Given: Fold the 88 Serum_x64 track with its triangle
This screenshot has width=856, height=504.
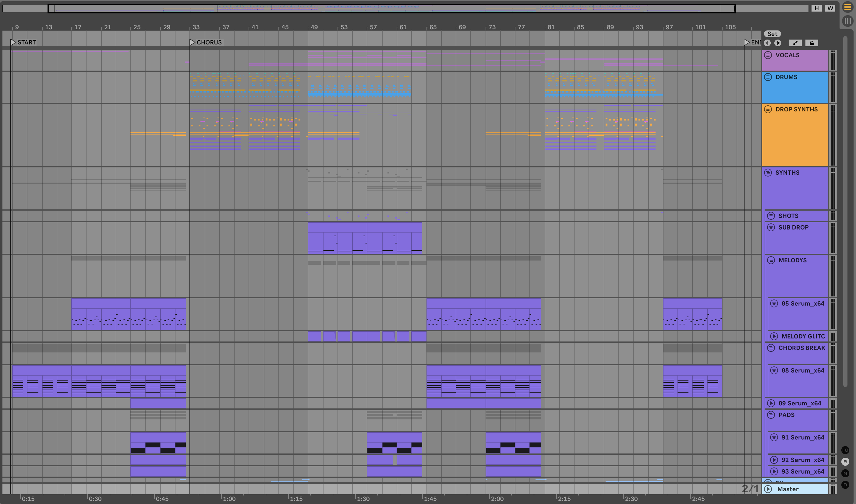Looking at the screenshot, I should tap(774, 370).
